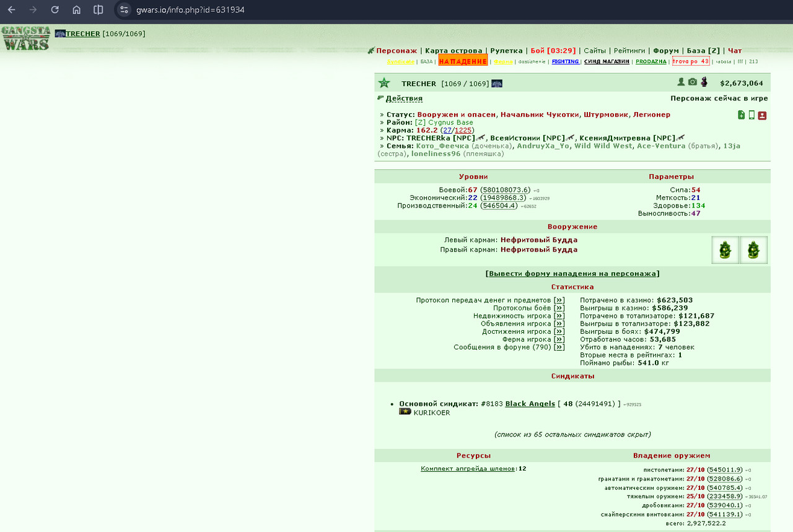
Task: Open the Достижения игрока arrow link
Action: tap(559, 331)
